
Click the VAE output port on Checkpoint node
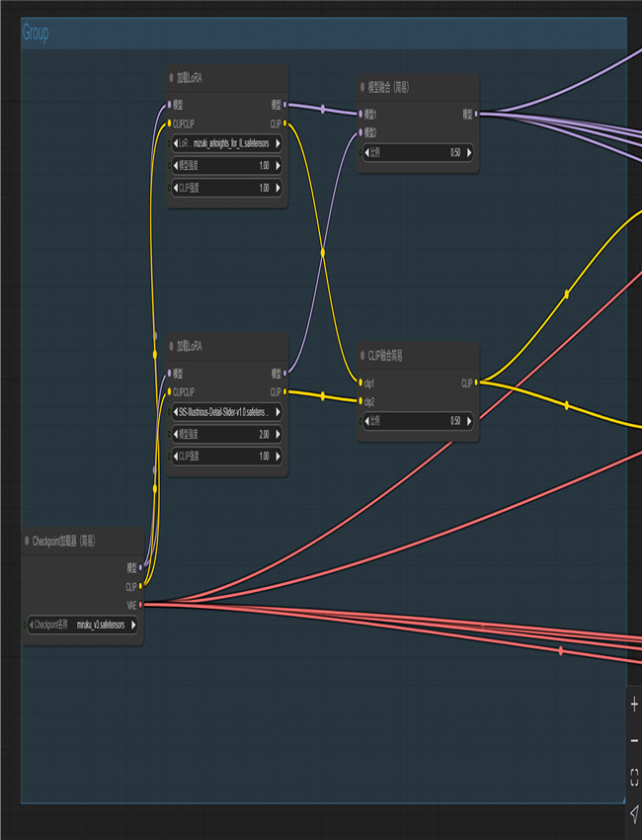pos(141,604)
